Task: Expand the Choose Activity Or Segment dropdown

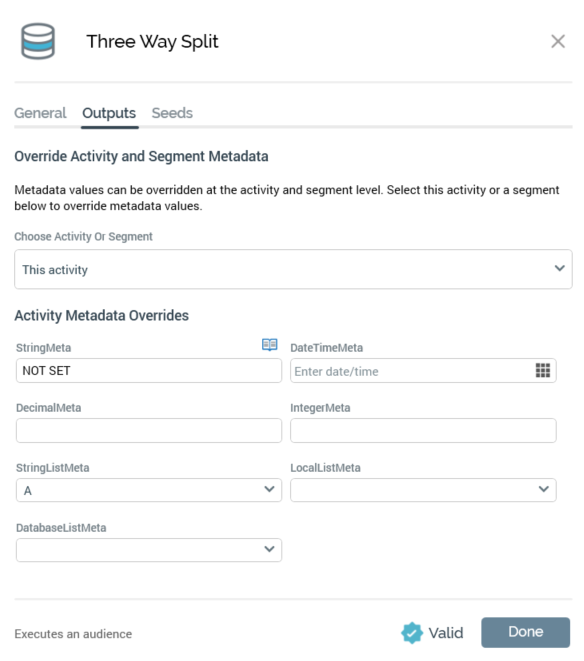Action: point(293,269)
